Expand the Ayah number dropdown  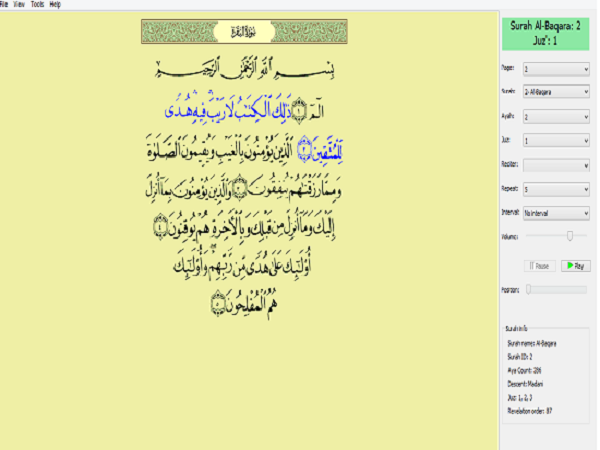556,117
